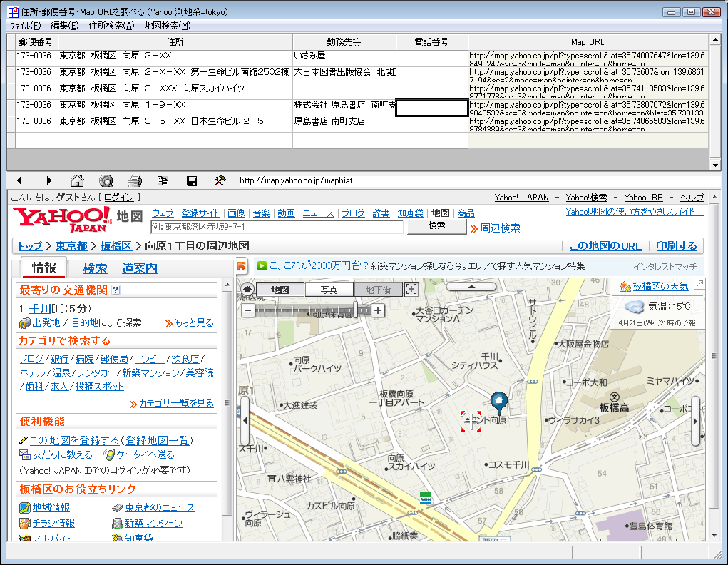The width and height of the screenshot is (728, 565).
Task: Click the 検索 search button
Action: pos(437,226)
